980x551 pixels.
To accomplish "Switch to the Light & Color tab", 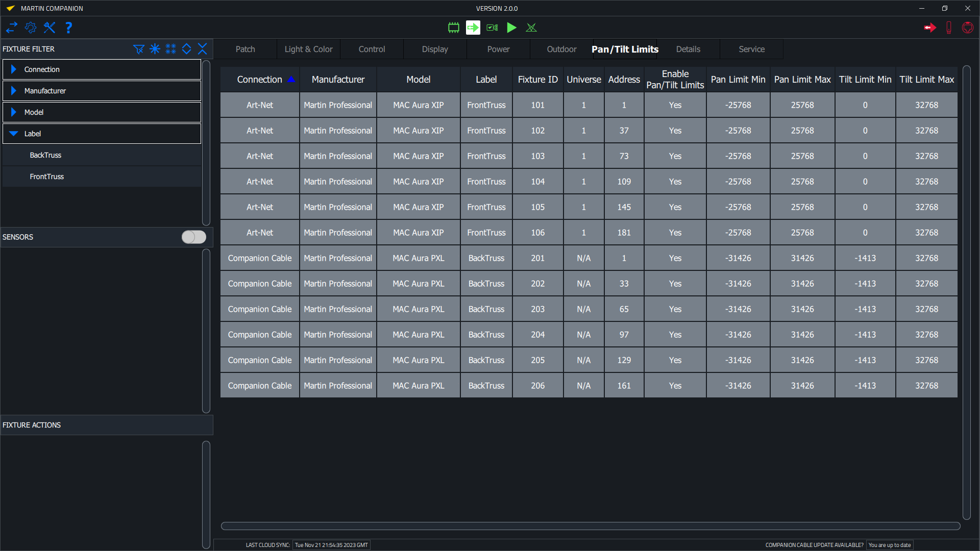I will pos(308,49).
